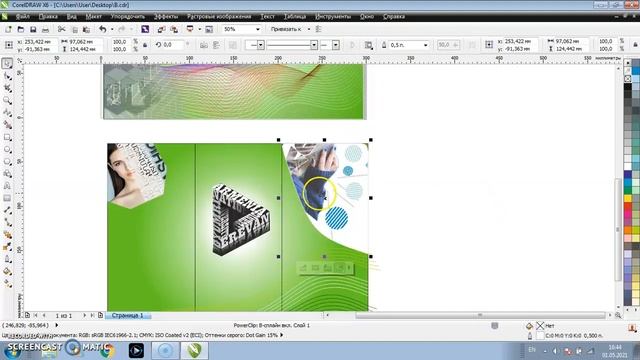Open CorelDRAW from the taskbar

tap(194, 350)
